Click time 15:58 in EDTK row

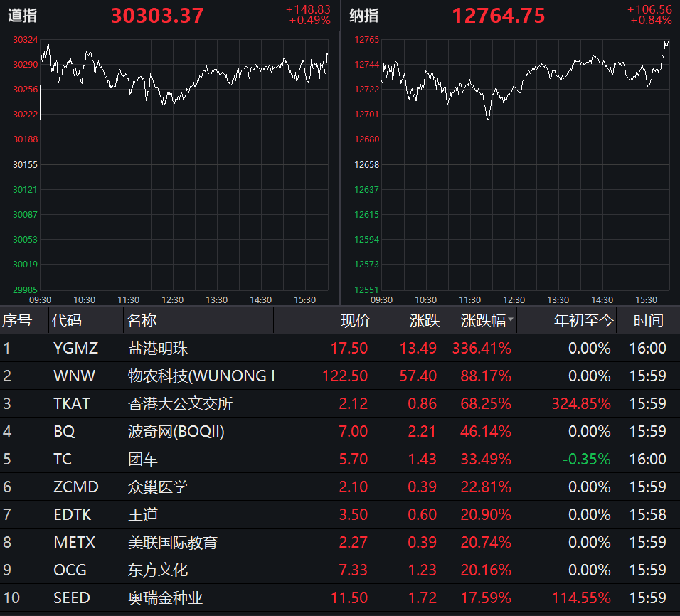coord(647,515)
